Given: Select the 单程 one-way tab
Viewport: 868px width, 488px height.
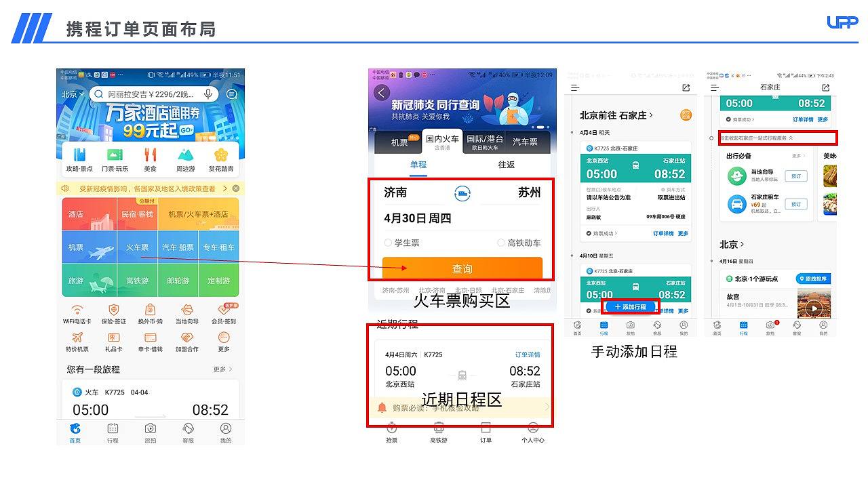Looking at the screenshot, I should (x=418, y=165).
